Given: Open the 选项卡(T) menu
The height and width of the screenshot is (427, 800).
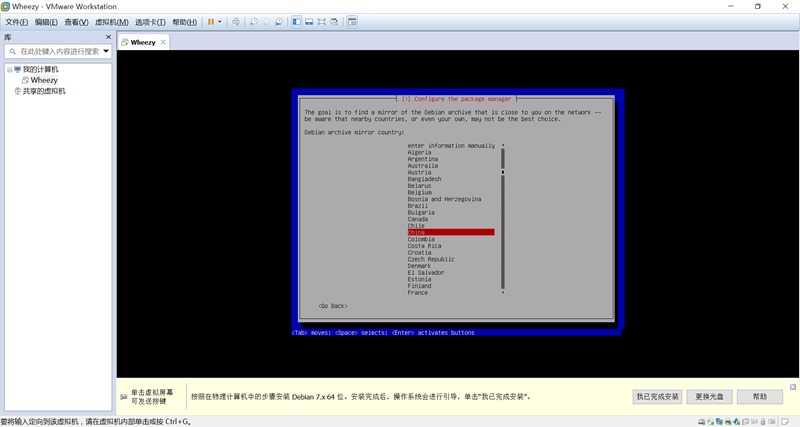Looking at the screenshot, I should pos(150,22).
